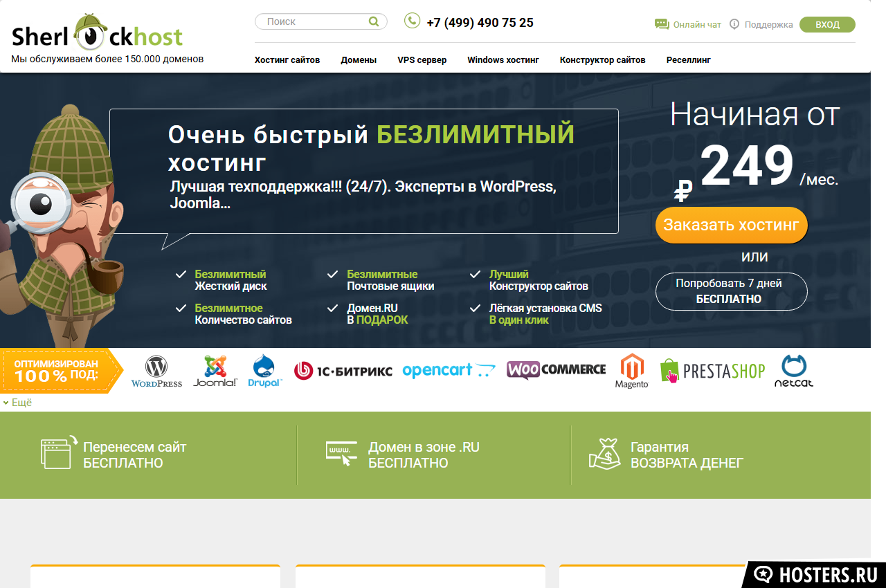Click Попробовать 7 дней БЕСПЛАТНО button
886x588 pixels.
(x=731, y=291)
